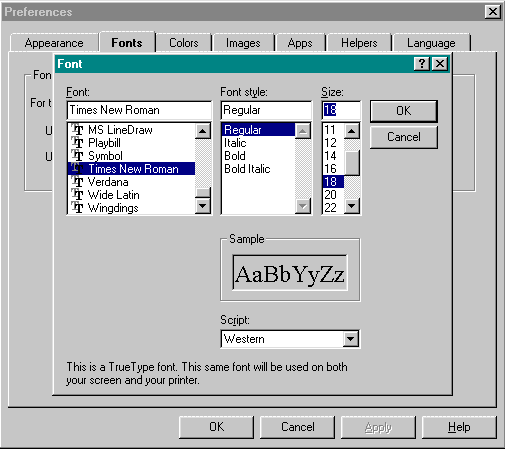Select Wingdings in the font list
Image resolution: width=505 pixels, height=449 pixels.
pos(131,208)
